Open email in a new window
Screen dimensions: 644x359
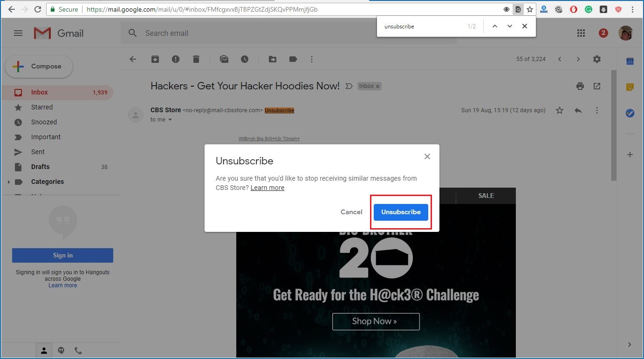[x=597, y=86]
